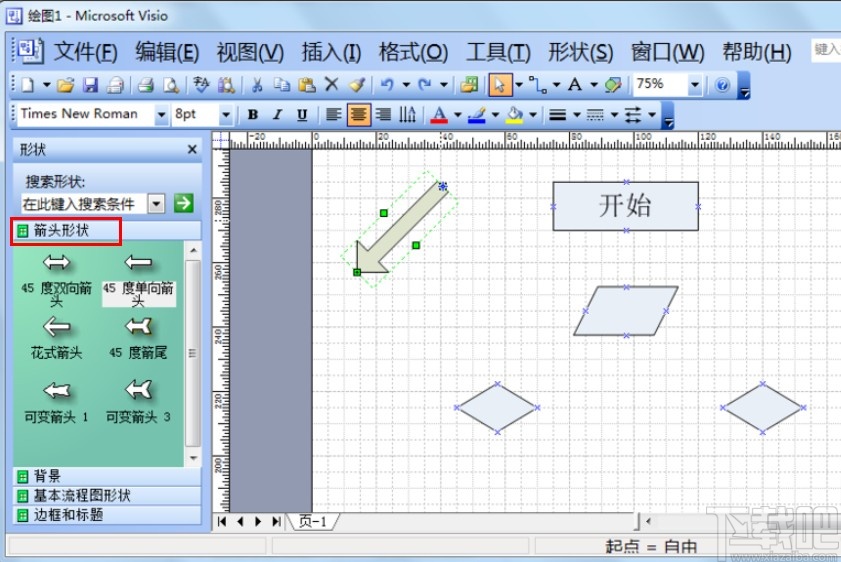Save the drawing with the floppy disk icon
Image resolution: width=841 pixels, height=562 pixels.
pyautogui.click(x=90, y=85)
